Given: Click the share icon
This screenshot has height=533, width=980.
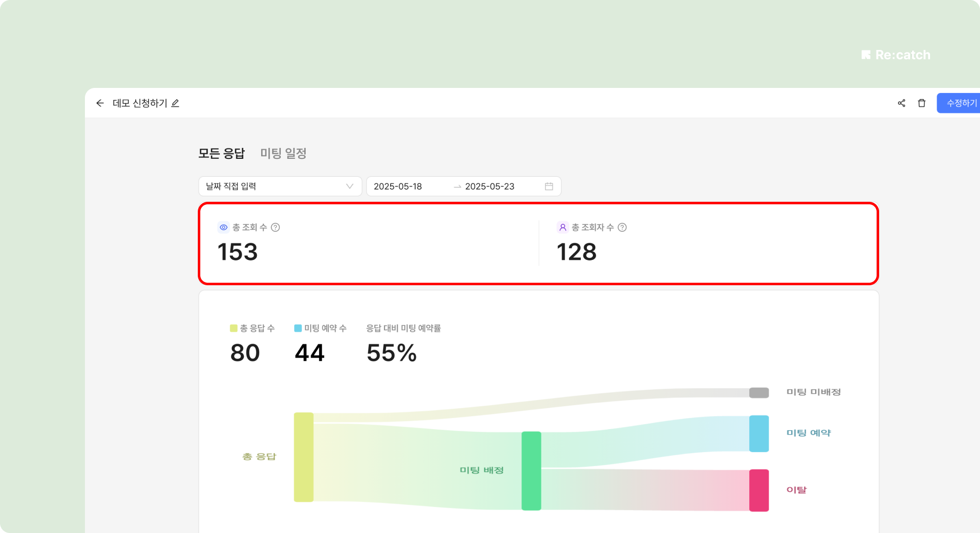Looking at the screenshot, I should pos(901,103).
